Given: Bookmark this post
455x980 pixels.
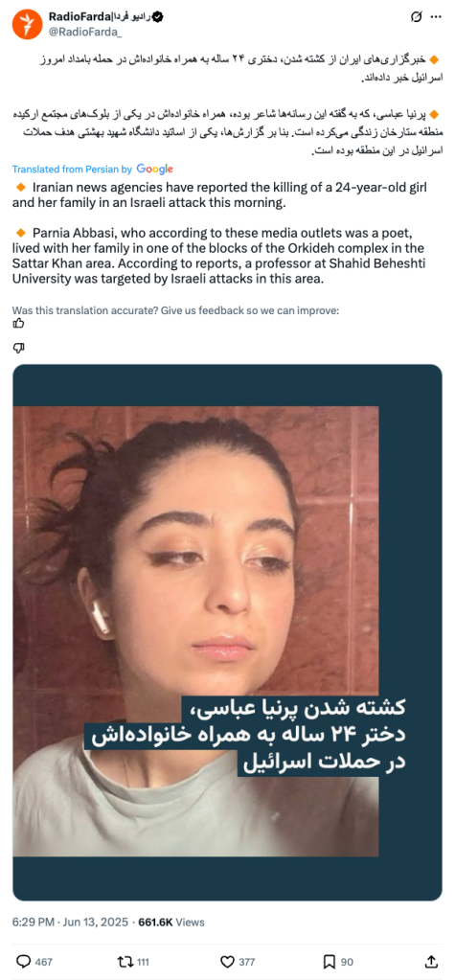Looking at the screenshot, I should point(330,961).
